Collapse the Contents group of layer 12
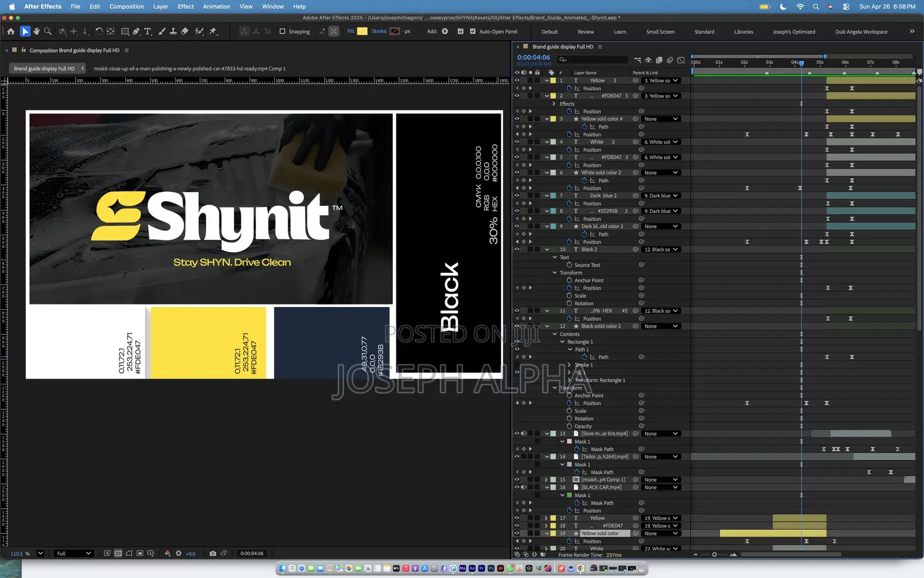Image resolution: width=924 pixels, height=578 pixels. tap(555, 334)
